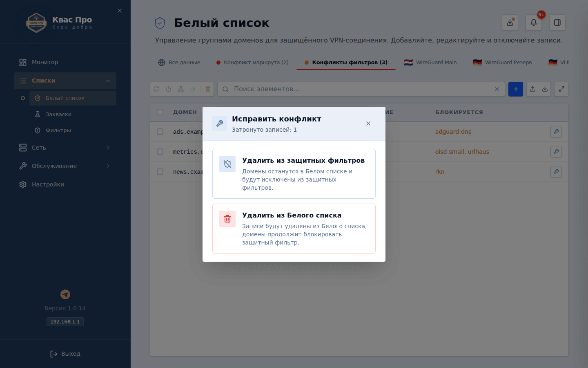Click fix wrench for oisd-small, urlhaus row
Image resolution: width=588 pixels, height=368 pixels.
[556, 152]
